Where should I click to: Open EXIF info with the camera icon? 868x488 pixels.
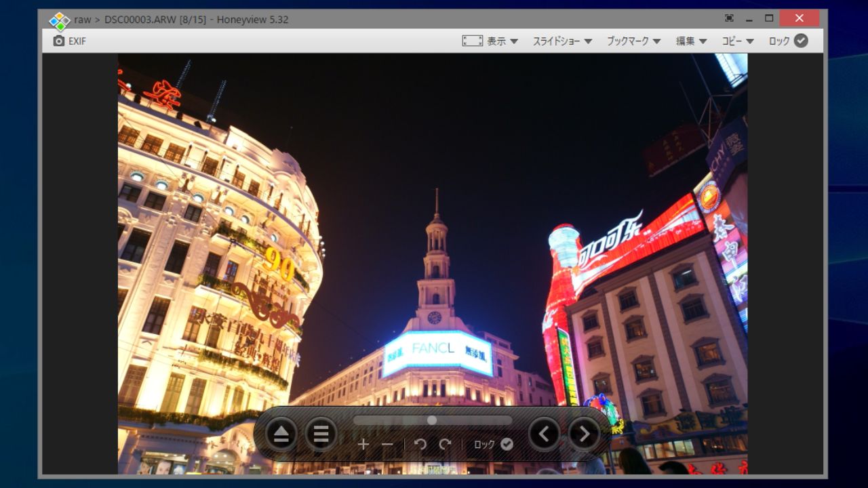pyautogui.click(x=59, y=41)
